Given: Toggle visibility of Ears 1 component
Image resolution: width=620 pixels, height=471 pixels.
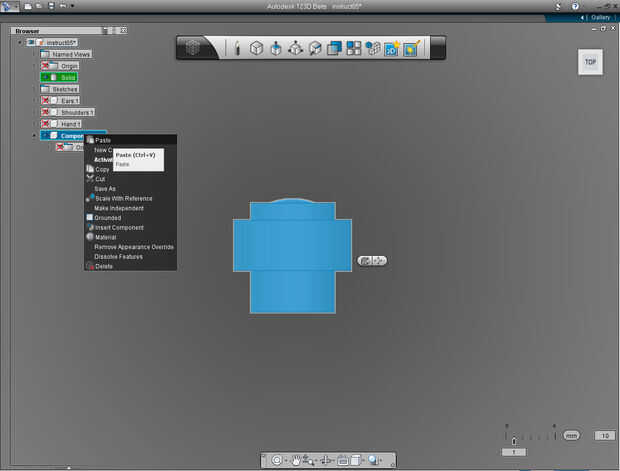Looking at the screenshot, I should 45,100.
